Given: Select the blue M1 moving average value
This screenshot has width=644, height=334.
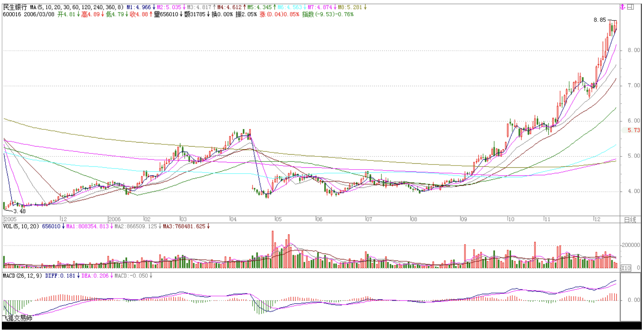Looking at the screenshot, I should pyautogui.click(x=139, y=7).
